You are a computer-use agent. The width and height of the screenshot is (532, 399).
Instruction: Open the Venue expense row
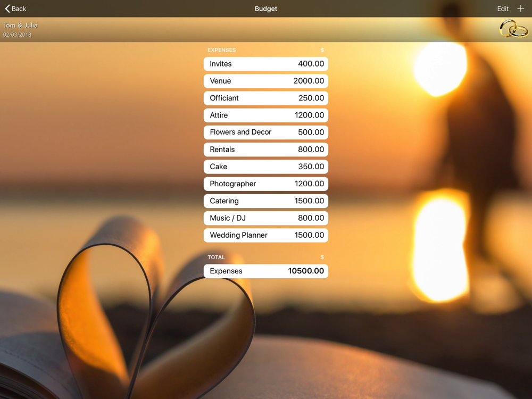265,81
